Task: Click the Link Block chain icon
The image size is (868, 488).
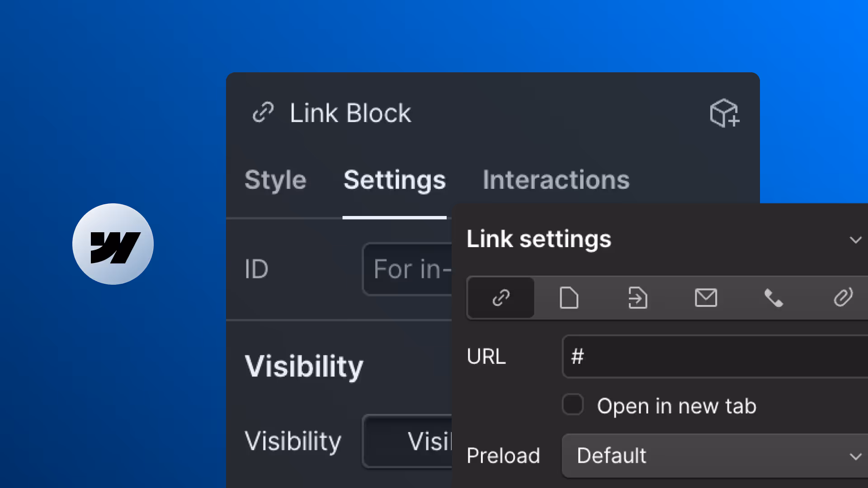Action: (263, 113)
